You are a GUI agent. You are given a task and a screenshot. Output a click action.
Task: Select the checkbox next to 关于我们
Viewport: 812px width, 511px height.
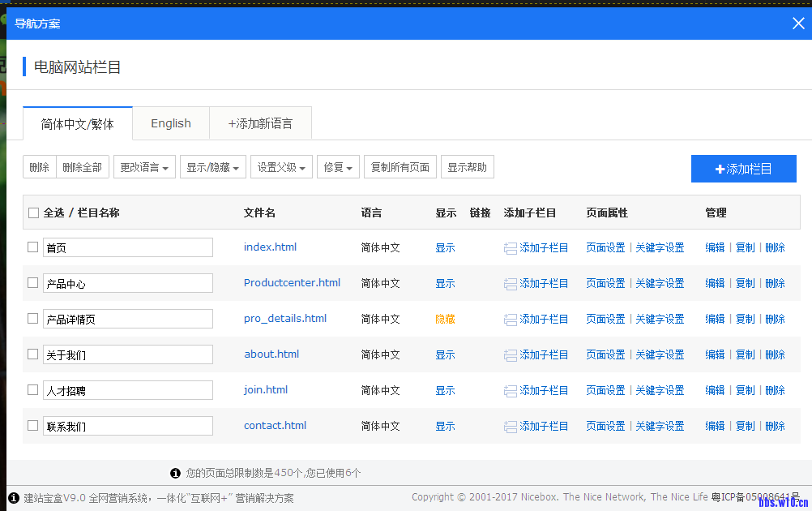coord(33,354)
